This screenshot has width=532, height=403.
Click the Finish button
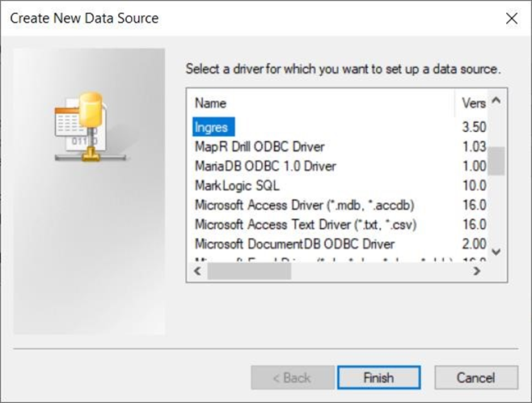tap(378, 377)
